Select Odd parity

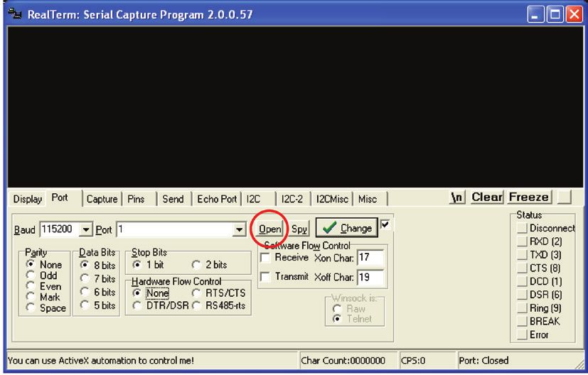(42, 276)
